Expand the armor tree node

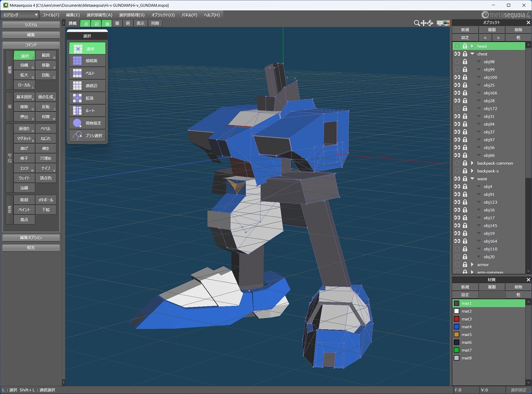pyautogui.click(x=472, y=265)
